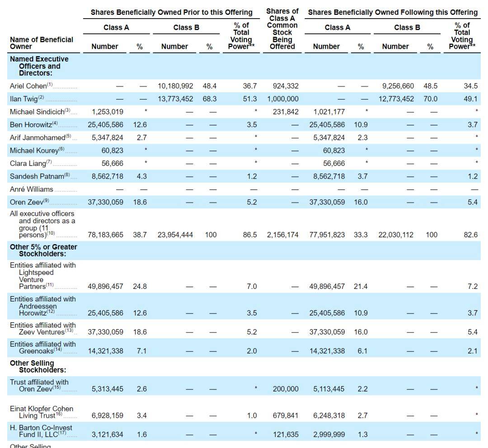The width and height of the screenshot is (488, 448).
Task: Open footnote 10 for all executive officers group
Action: [x=51, y=233]
